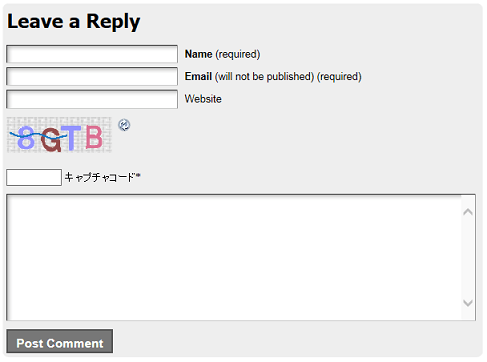The height and width of the screenshot is (362, 487).
Task: Select the Email input field
Action: click(92, 76)
